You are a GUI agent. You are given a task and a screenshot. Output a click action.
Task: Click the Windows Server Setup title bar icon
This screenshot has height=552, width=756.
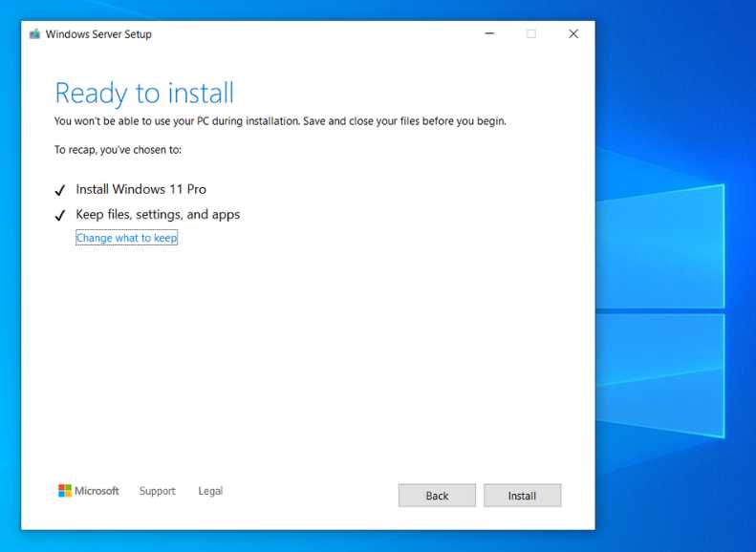click(x=35, y=34)
